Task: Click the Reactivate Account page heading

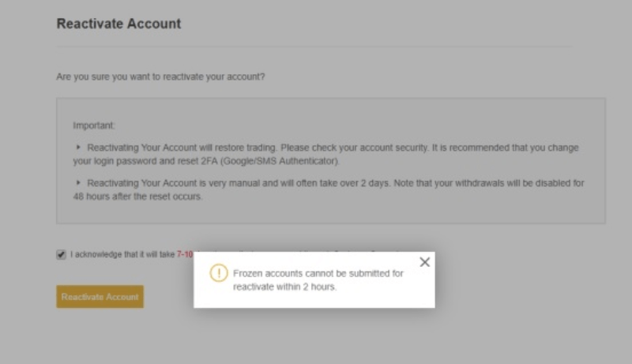Action: tap(118, 24)
